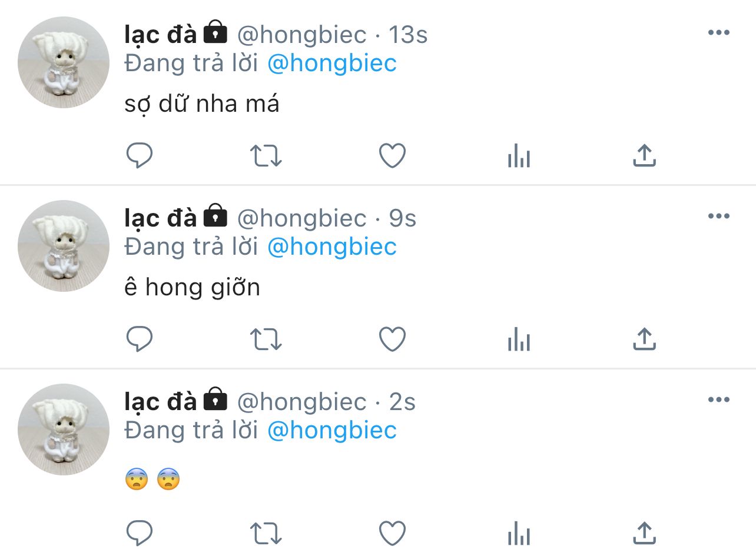Open more options on the 9s tweet
Viewport: 756px width, 556px height.
click(719, 217)
